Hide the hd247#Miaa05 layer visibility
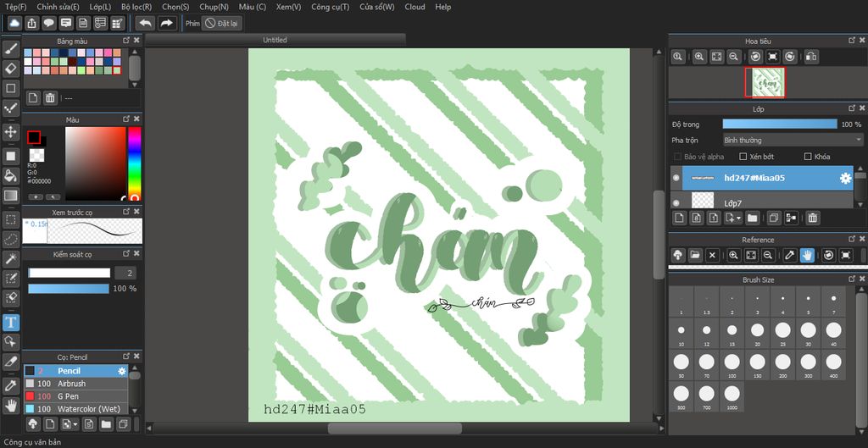The width and height of the screenshot is (868, 448). [x=676, y=178]
